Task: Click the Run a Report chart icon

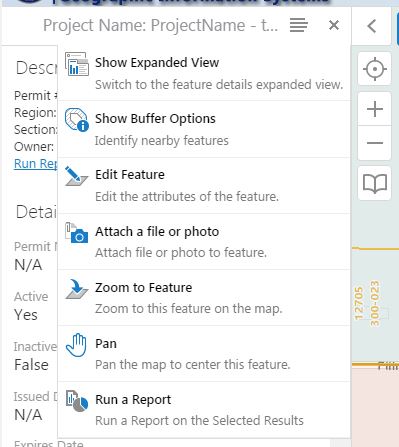Action: (x=77, y=401)
